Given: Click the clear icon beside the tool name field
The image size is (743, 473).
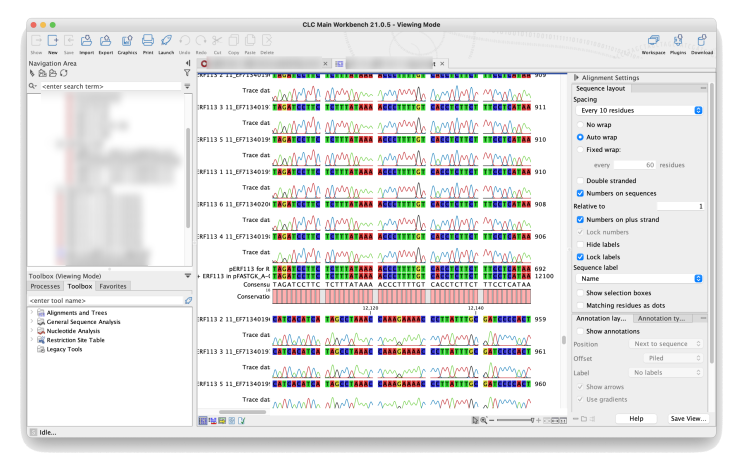Looking at the screenshot, I should [x=188, y=300].
